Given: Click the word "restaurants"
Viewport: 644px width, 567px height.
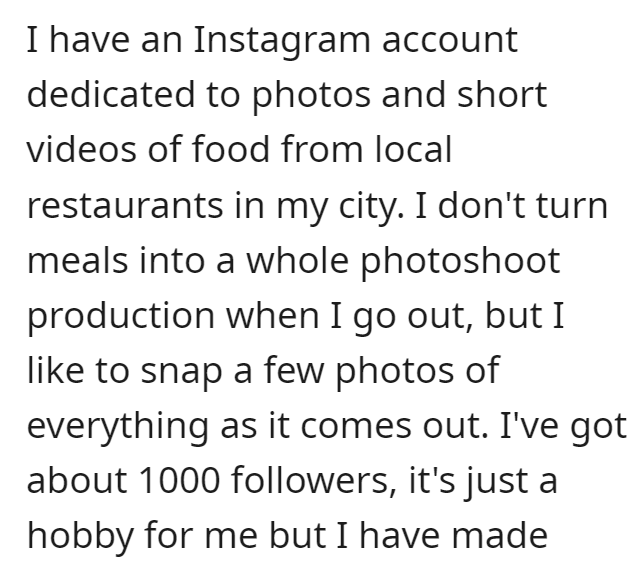Looking at the screenshot, I should click(x=125, y=205).
